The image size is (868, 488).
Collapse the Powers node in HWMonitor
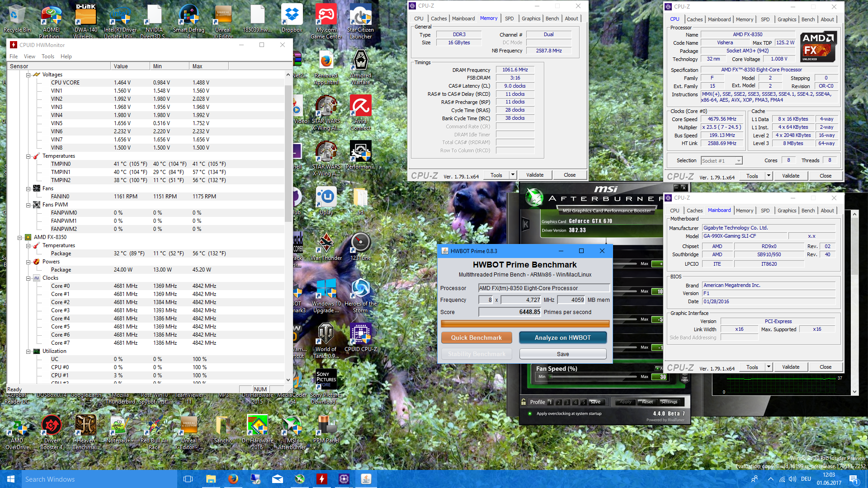tap(28, 262)
